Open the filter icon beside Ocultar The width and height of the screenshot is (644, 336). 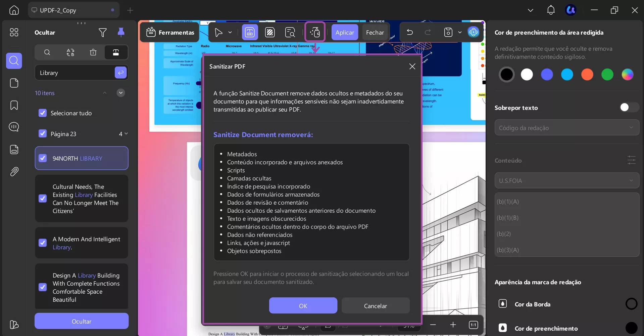(103, 32)
